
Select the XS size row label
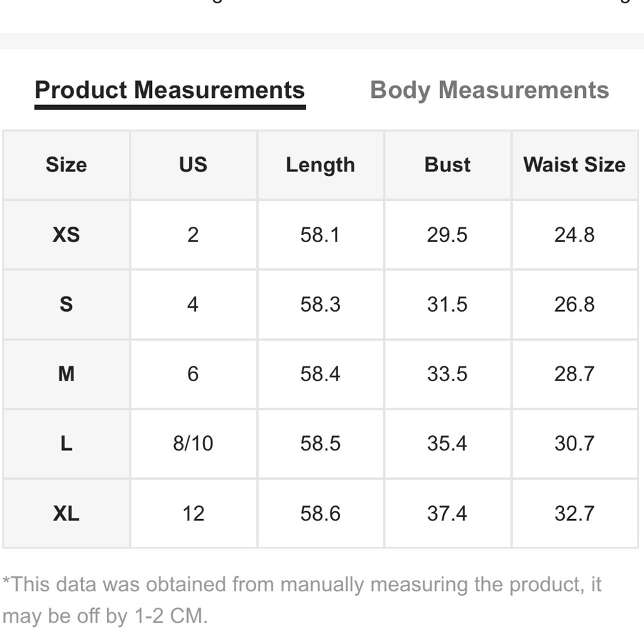[66, 235]
